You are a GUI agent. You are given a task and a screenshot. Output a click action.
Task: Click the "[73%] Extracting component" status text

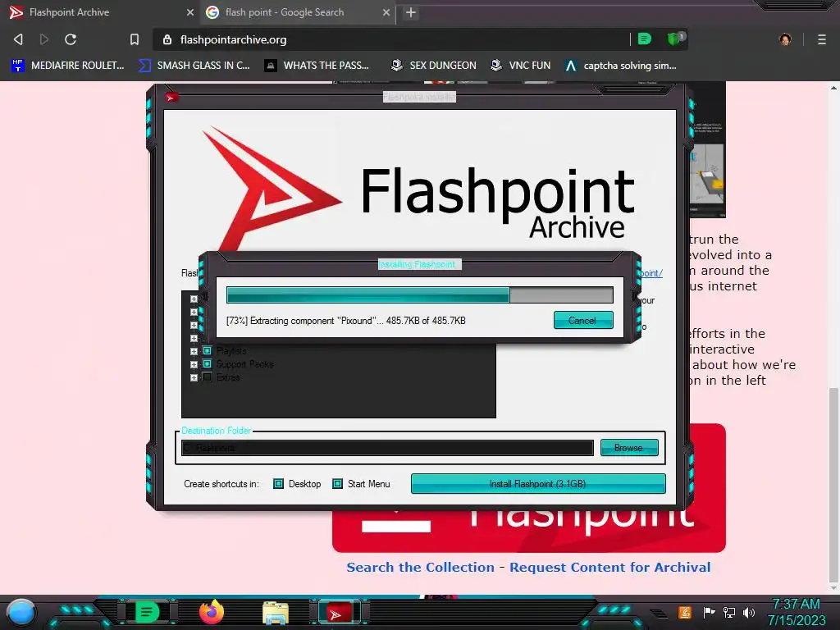(x=345, y=321)
